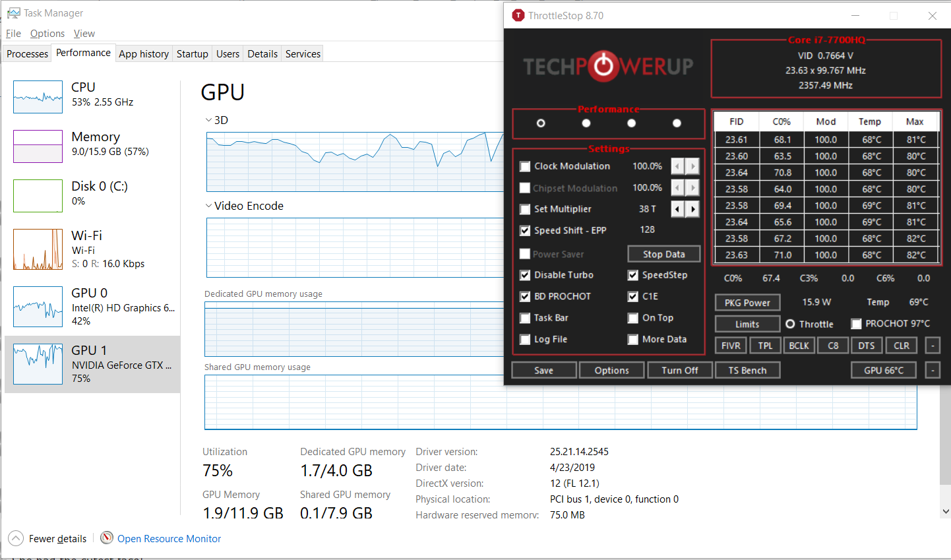
Task: Click the Fewer details arrow icon
Action: click(x=16, y=538)
